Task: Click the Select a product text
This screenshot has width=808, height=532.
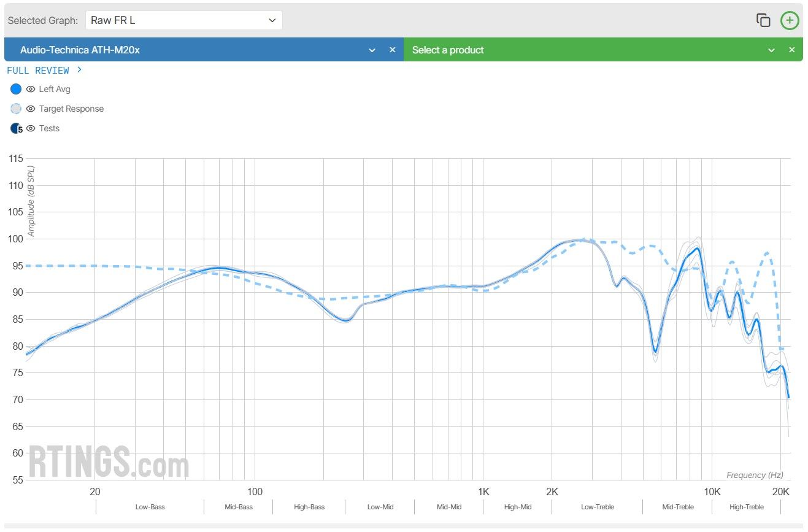Action: (x=448, y=50)
